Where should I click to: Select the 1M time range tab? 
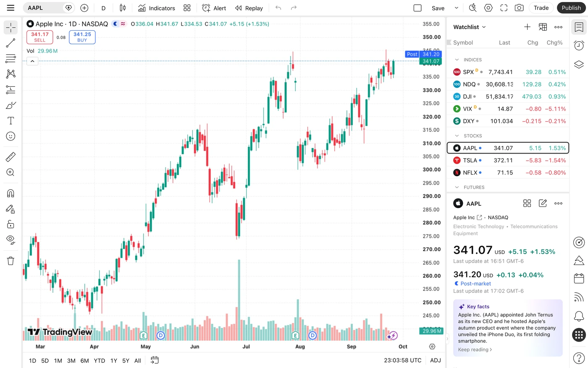(58, 360)
